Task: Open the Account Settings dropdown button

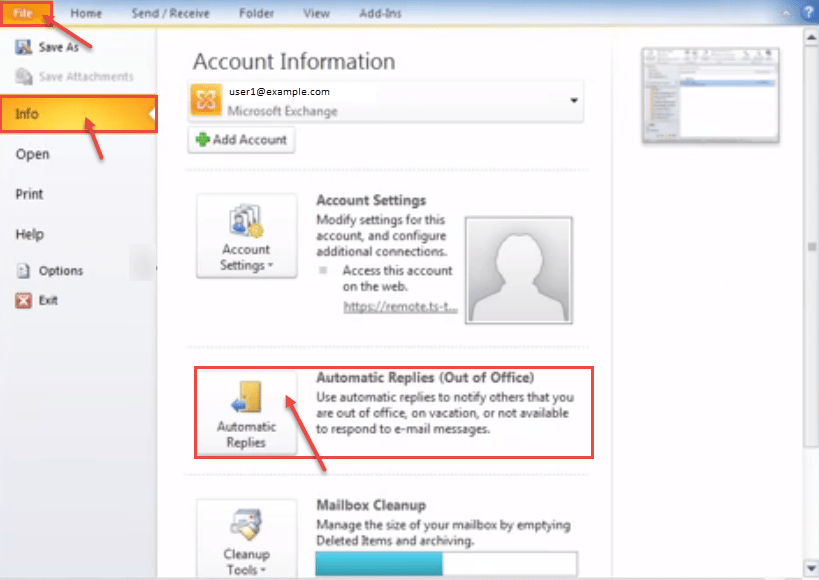Action: point(247,236)
